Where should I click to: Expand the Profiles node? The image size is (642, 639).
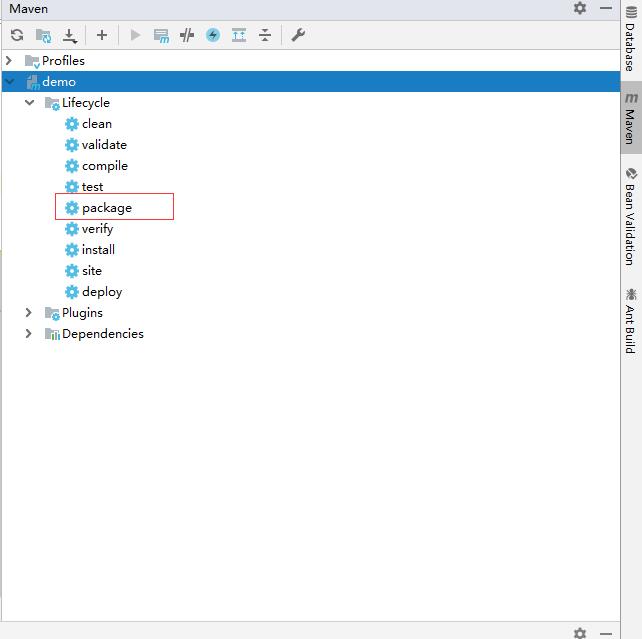9,61
